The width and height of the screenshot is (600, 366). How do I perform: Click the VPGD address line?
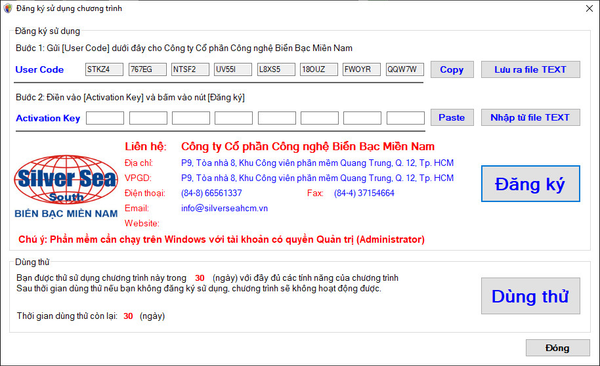[x=317, y=178]
